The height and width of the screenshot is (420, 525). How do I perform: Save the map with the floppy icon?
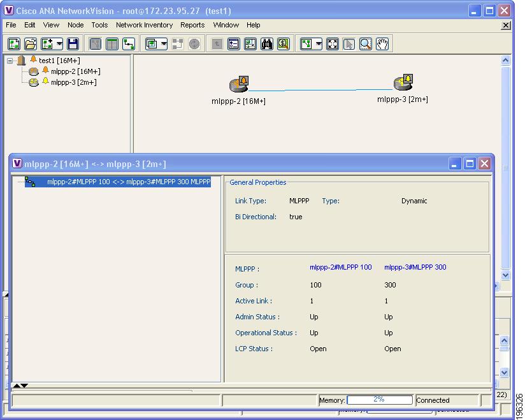click(73, 44)
